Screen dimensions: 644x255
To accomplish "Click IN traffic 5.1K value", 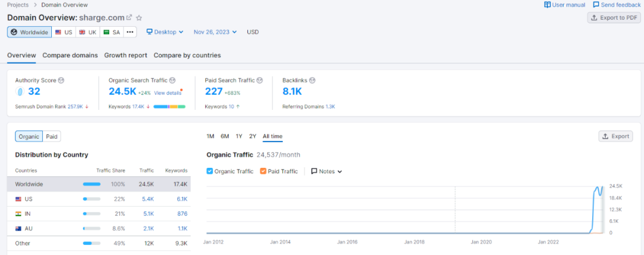I will pos(148,214).
